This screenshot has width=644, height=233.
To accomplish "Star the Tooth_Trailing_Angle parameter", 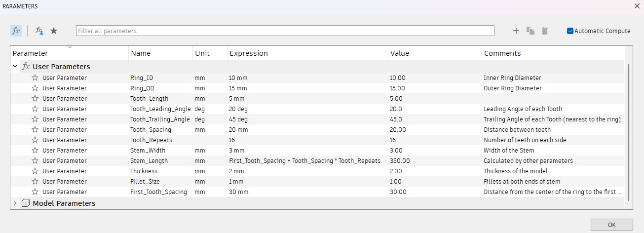I will [x=35, y=119].
